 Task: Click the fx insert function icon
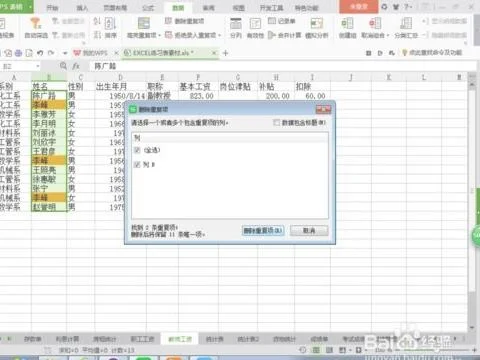point(76,66)
